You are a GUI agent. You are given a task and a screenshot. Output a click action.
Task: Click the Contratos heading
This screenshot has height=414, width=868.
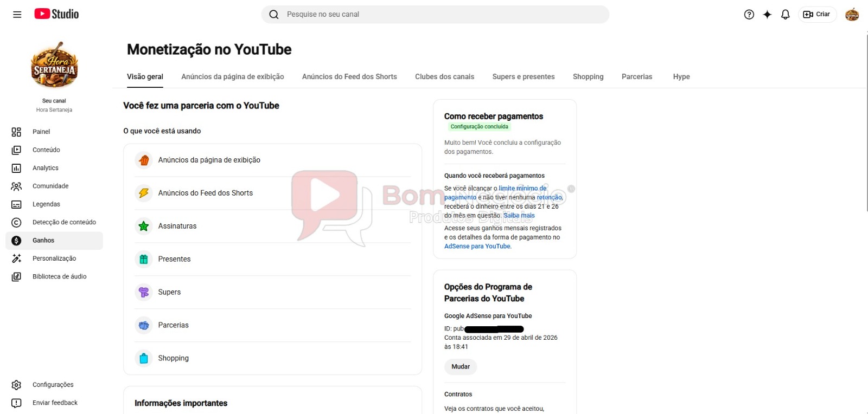[x=458, y=394]
